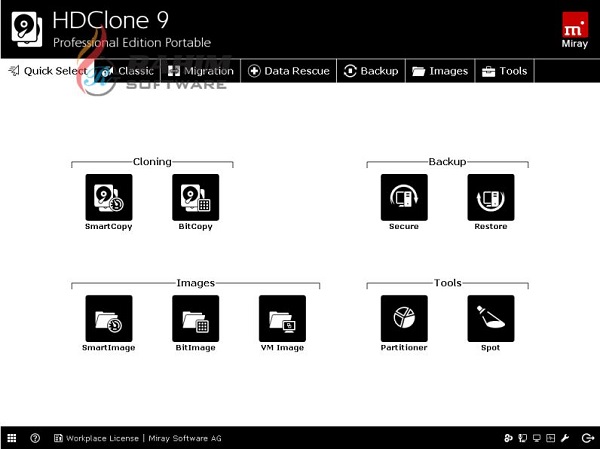Open the BitImage tool
This screenshot has width=600, height=449.
pyautogui.click(x=196, y=318)
